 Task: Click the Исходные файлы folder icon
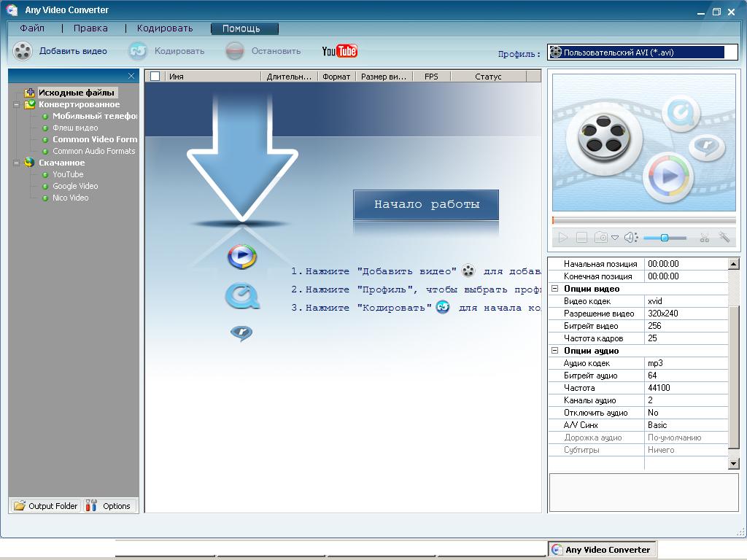(x=29, y=93)
